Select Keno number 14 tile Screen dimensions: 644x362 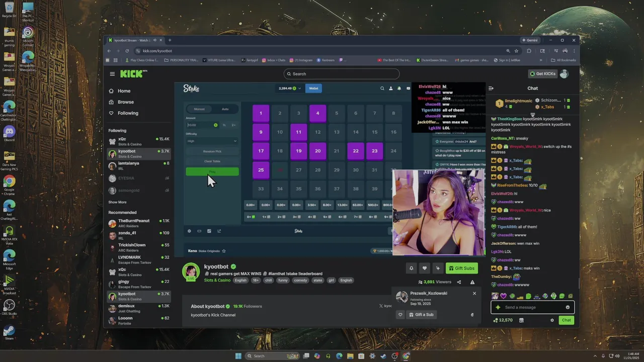356,132
